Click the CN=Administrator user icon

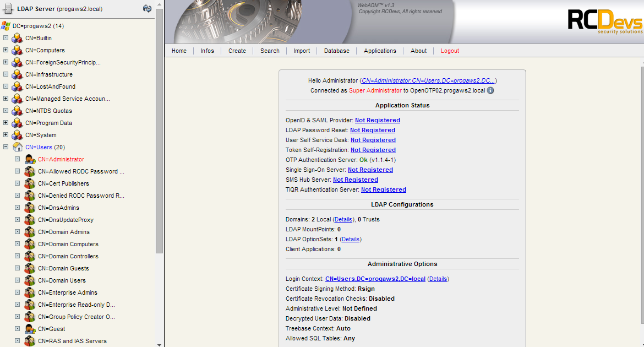[30, 160]
